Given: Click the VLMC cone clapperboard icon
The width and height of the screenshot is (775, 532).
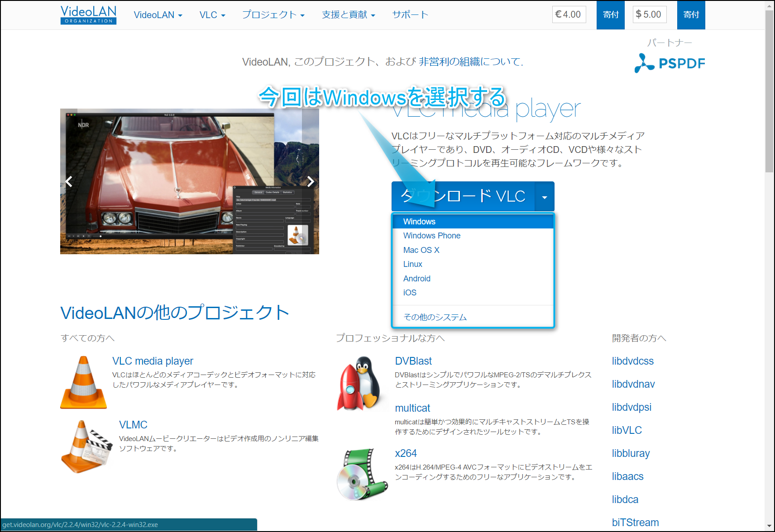Looking at the screenshot, I should pyautogui.click(x=86, y=446).
